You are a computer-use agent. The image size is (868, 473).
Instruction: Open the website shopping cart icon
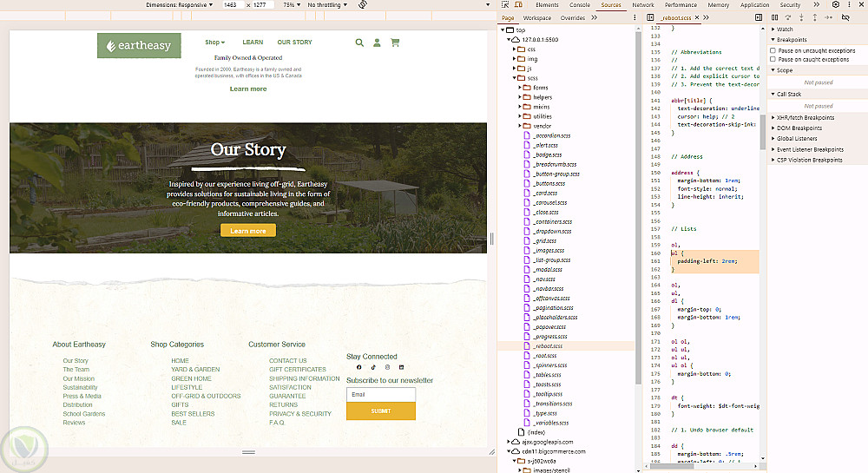point(395,43)
